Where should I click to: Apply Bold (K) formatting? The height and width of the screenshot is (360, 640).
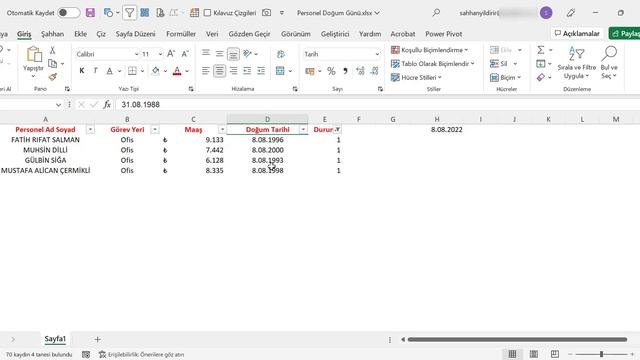(82, 71)
